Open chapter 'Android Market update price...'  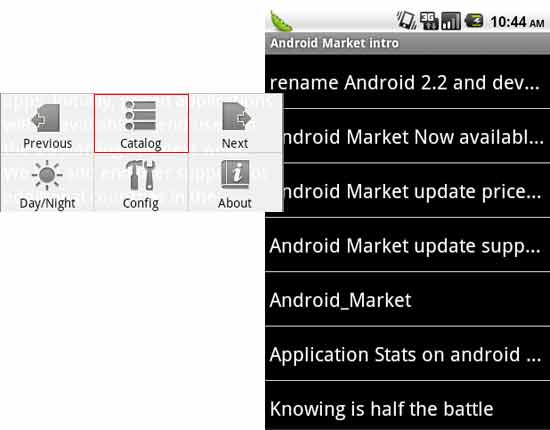pos(407,191)
